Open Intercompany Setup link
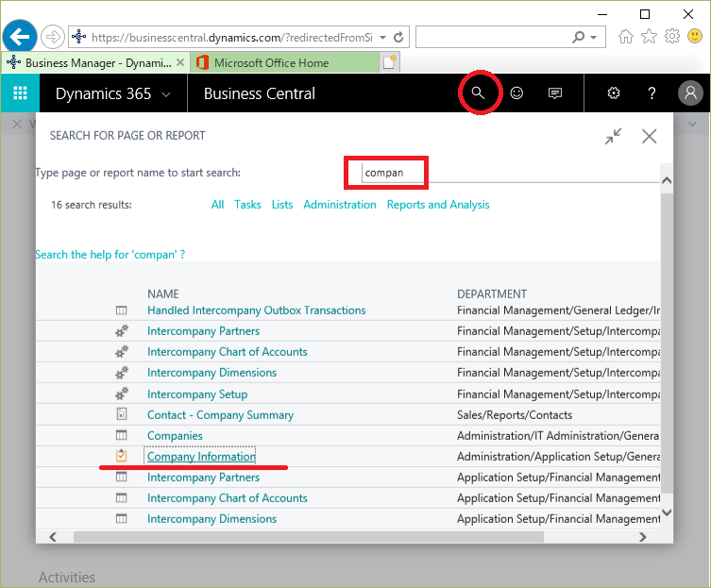 click(x=197, y=395)
